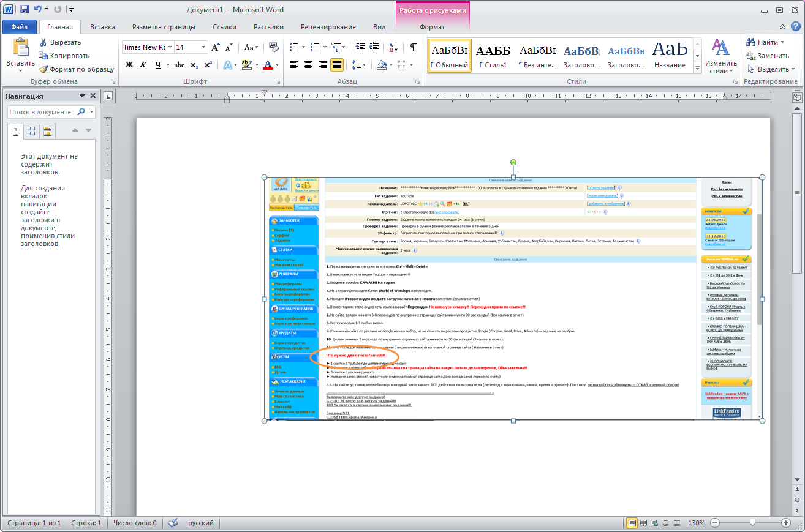Show or hide paragraph marks

414,47
